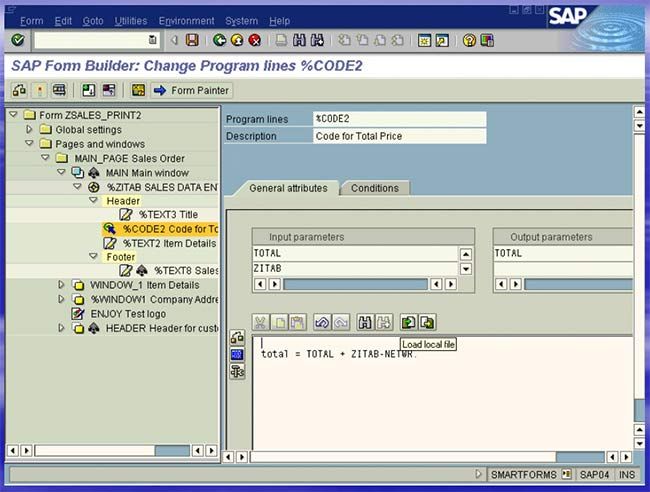Open the Help menu
This screenshot has width=650, height=492.
(279, 21)
